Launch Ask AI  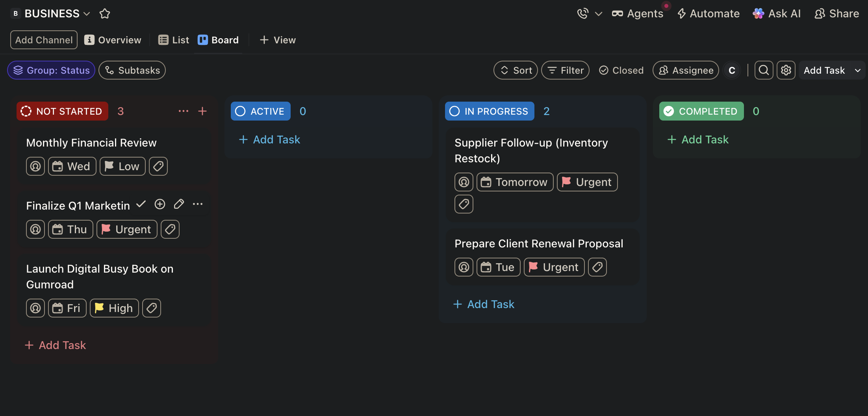(777, 14)
